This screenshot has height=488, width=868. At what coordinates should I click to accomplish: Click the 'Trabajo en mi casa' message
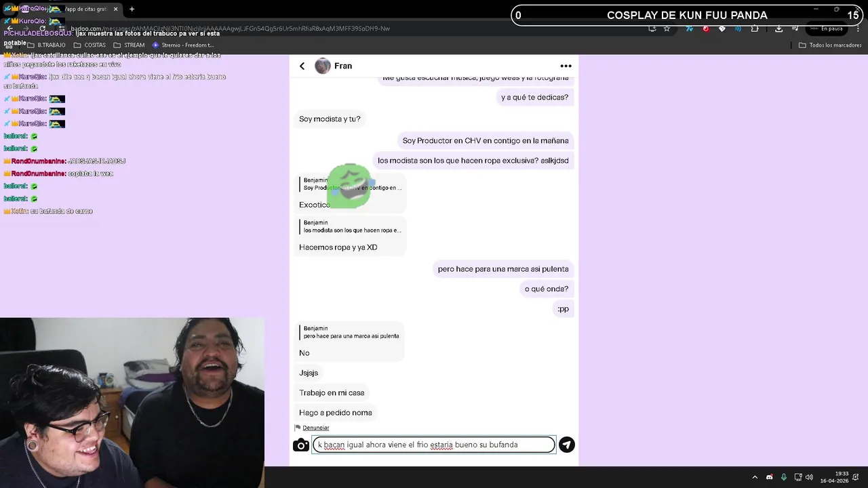(x=332, y=392)
